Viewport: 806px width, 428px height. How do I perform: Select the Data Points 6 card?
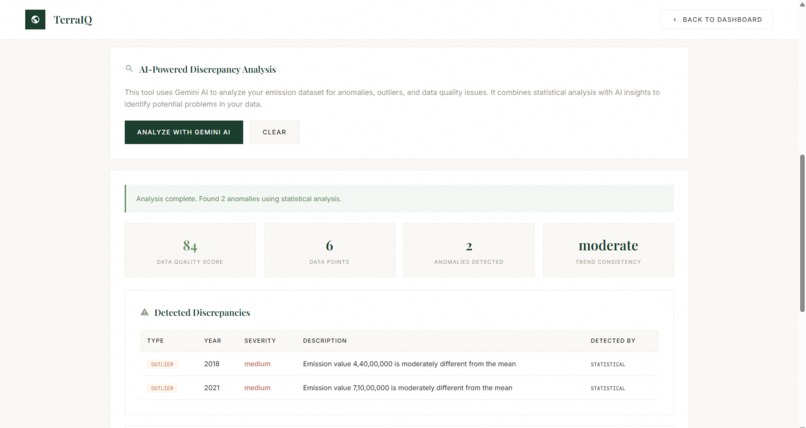[329, 250]
